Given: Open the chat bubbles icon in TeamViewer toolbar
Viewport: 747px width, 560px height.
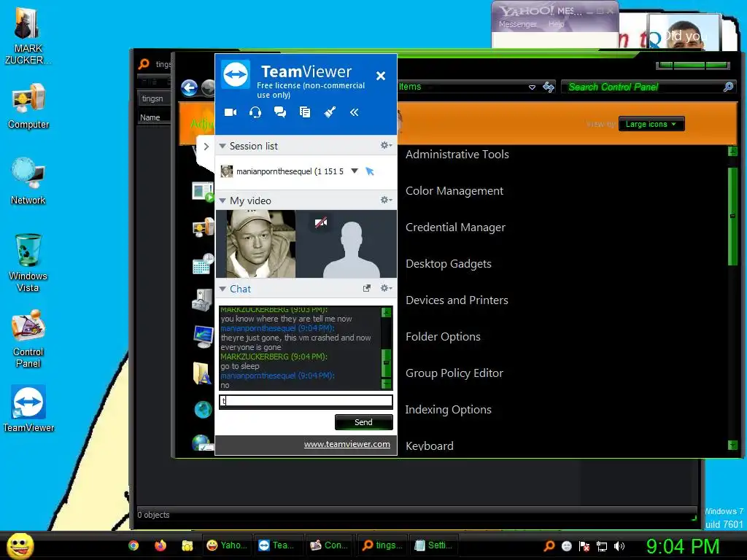Looking at the screenshot, I should pos(280,112).
